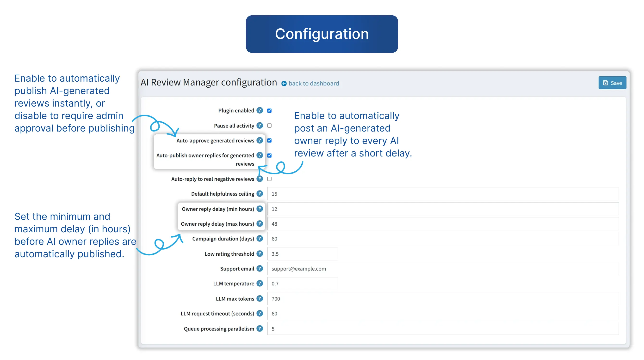Click the LLM temperature field
Viewport: 644px width, 360px height.
pyautogui.click(x=303, y=284)
